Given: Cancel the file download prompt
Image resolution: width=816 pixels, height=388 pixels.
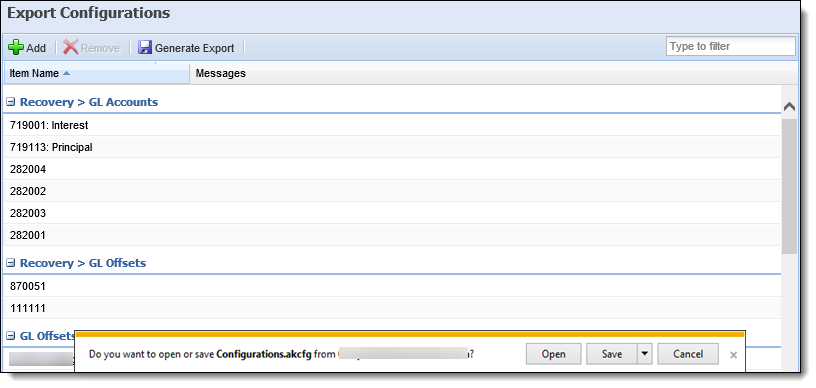Looking at the screenshot, I should click(x=688, y=354).
